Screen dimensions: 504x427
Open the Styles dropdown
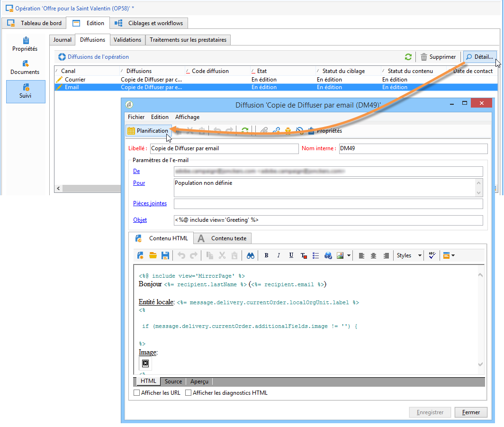[x=409, y=255]
